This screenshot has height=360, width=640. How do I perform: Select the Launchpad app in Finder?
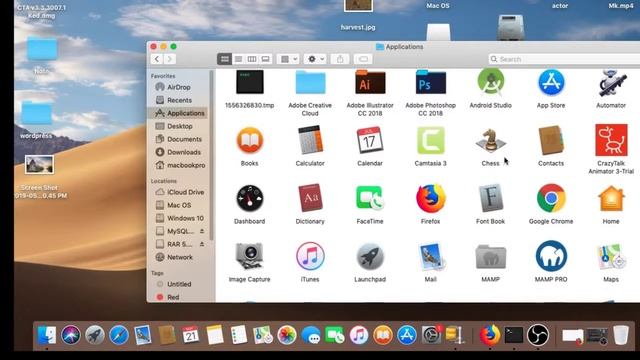tap(370, 256)
